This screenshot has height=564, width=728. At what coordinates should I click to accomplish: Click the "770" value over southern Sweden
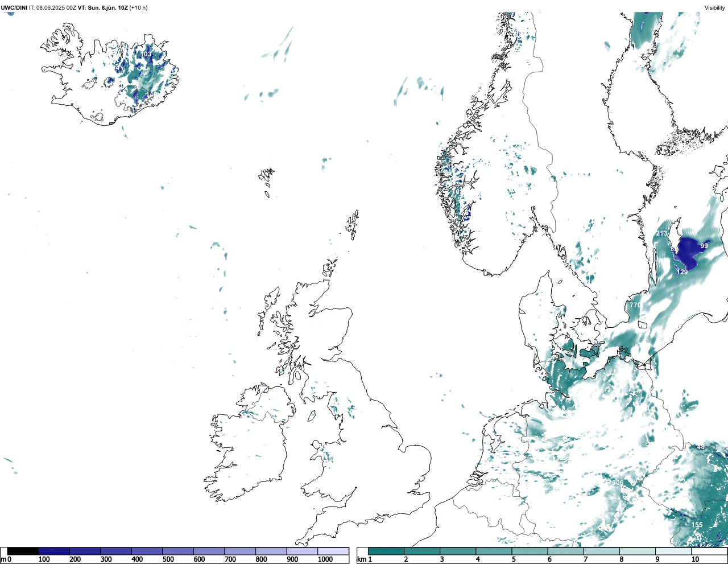tap(635, 306)
